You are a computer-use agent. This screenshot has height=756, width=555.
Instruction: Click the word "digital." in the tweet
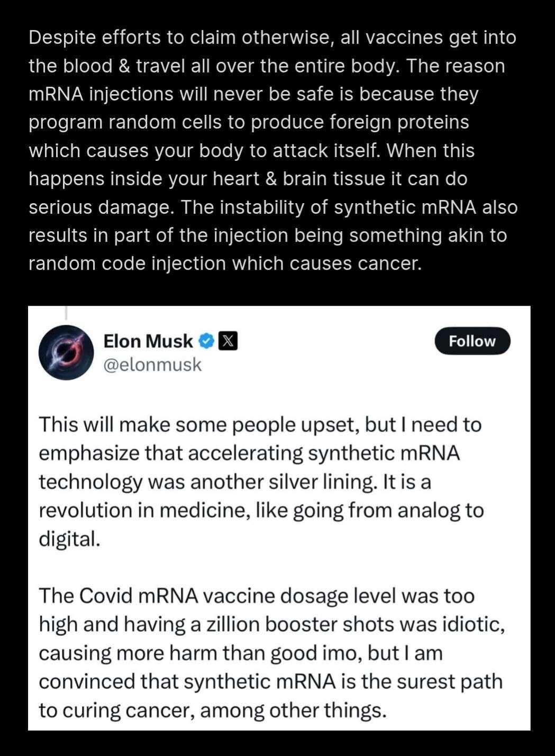(69, 539)
